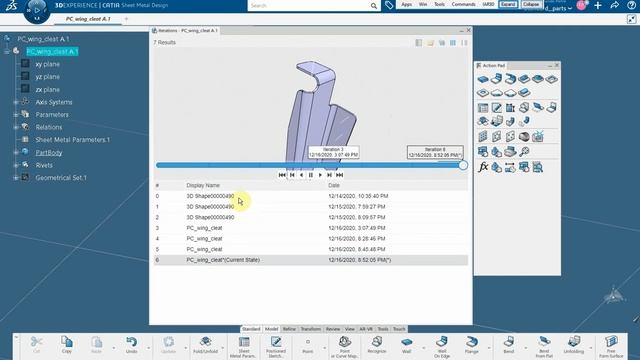Open the dropdown arrow next to Undo
Viewport: 640px width, 360px height.
(149, 348)
